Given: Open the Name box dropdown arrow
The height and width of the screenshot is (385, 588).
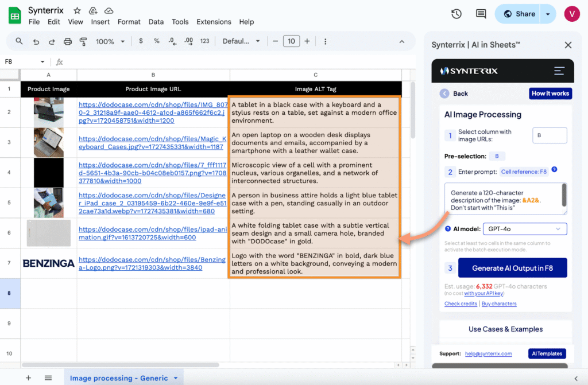Looking at the screenshot, I should point(42,62).
